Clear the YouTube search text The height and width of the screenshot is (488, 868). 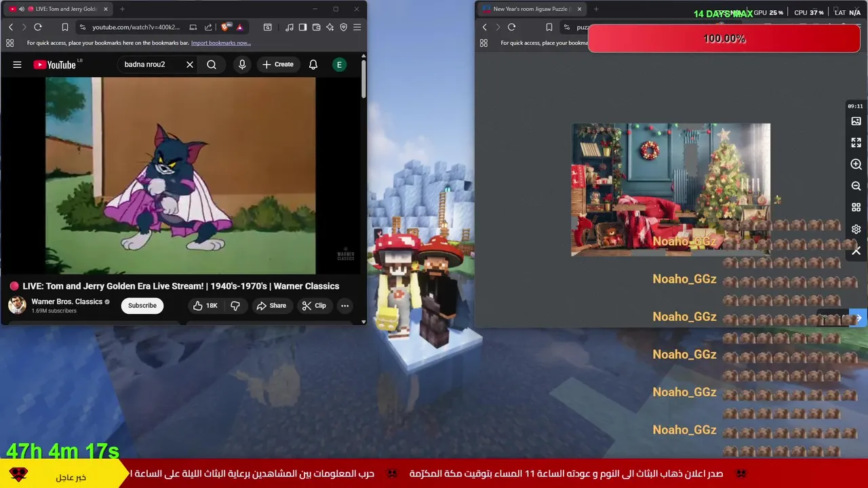point(190,65)
